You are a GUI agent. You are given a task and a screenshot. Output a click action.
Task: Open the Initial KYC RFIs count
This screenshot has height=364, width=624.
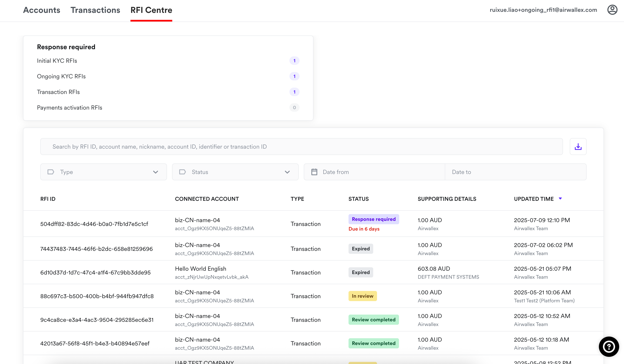click(294, 60)
